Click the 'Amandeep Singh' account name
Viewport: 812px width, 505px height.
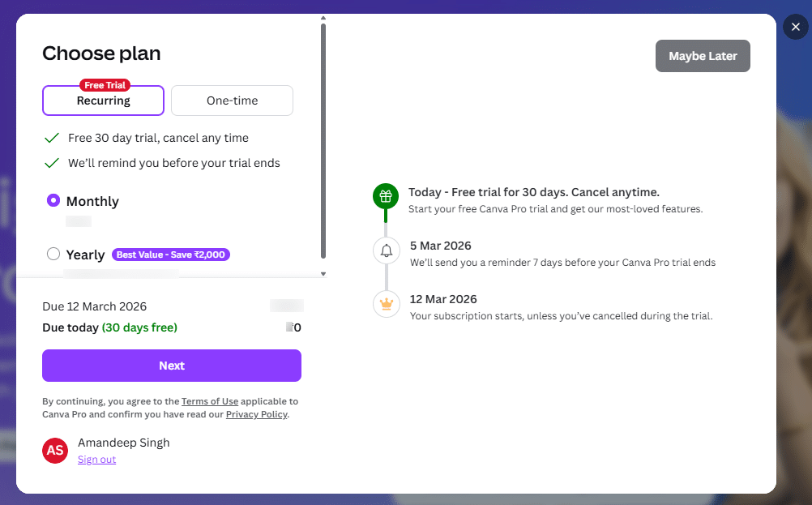coord(124,443)
